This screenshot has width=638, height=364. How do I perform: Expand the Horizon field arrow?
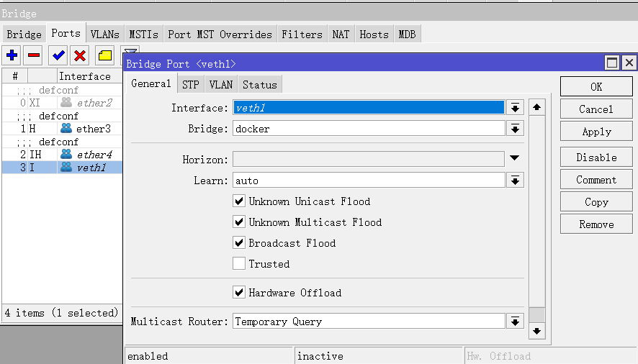(x=515, y=159)
